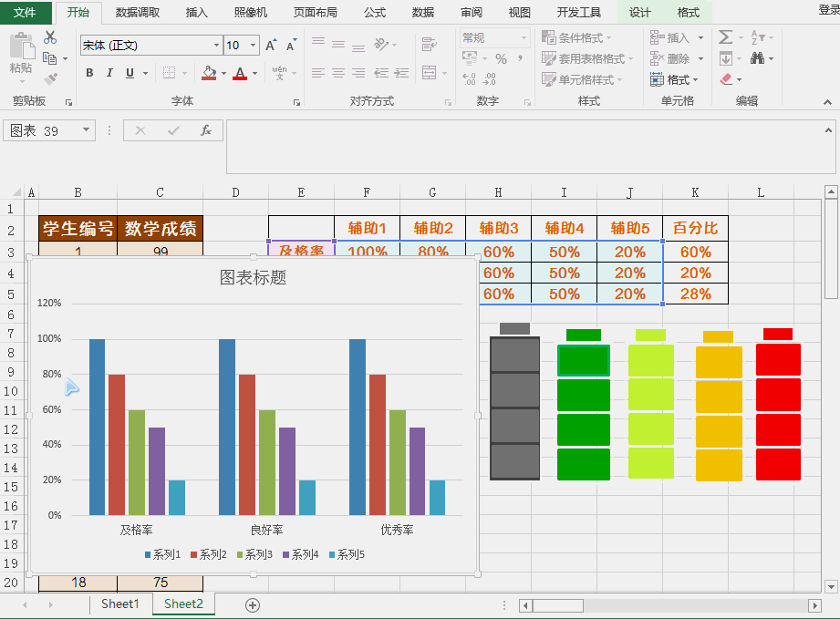Click 登录 sign in link
This screenshot has height=619, width=840.
tap(829, 10)
